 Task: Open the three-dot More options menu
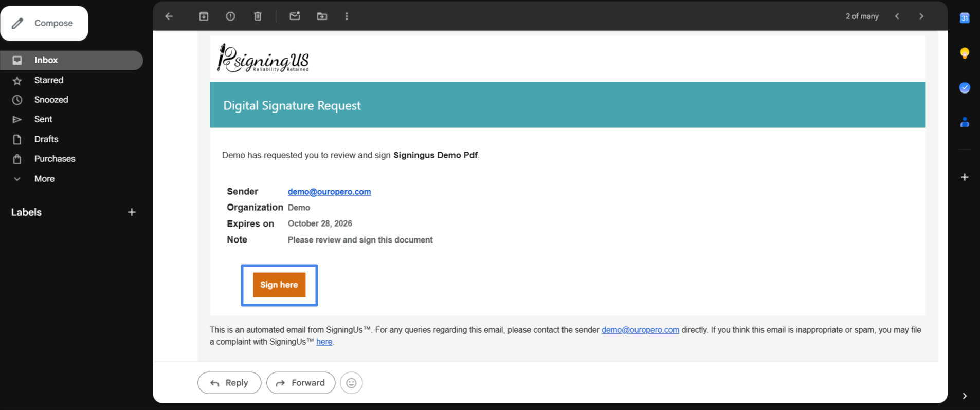pos(347,16)
